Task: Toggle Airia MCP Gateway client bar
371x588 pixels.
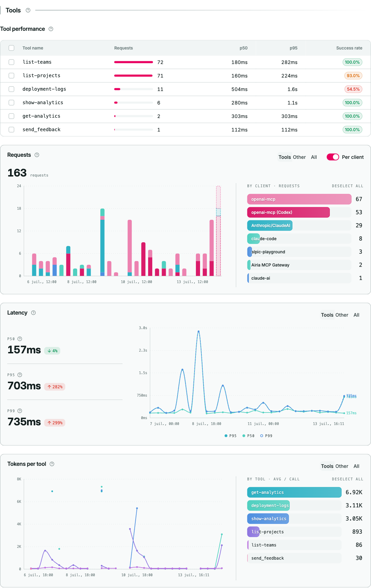Action: (299, 265)
